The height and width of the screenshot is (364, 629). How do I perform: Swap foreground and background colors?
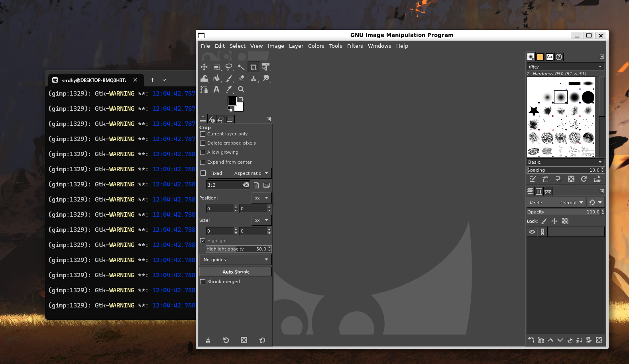pos(241,99)
